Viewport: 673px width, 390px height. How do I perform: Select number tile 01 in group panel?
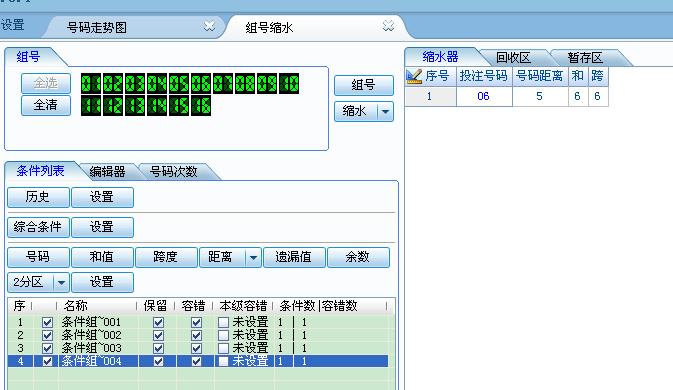(x=91, y=83)
